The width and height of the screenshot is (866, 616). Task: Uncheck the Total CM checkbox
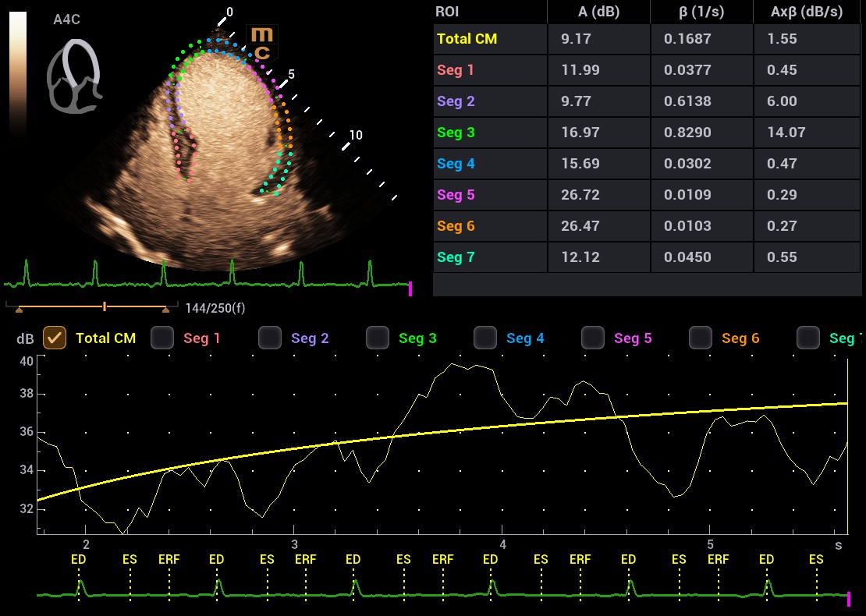coord(55,338)
